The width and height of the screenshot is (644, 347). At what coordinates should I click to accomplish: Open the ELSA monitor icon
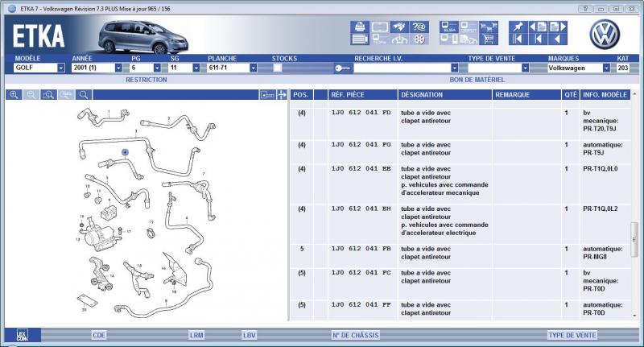(x=448, y=27)
